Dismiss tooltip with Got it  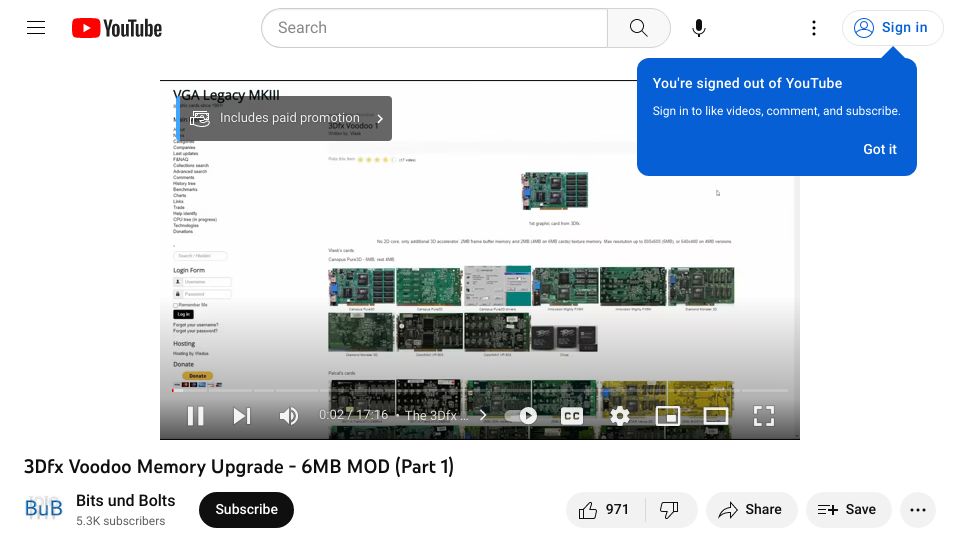tap(880, 149)
